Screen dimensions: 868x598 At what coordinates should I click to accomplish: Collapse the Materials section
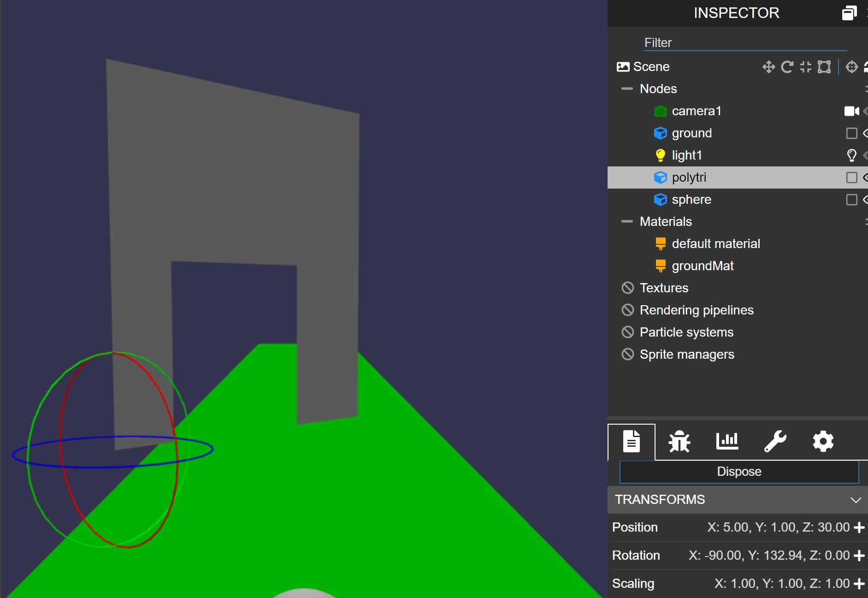(627, 221)
